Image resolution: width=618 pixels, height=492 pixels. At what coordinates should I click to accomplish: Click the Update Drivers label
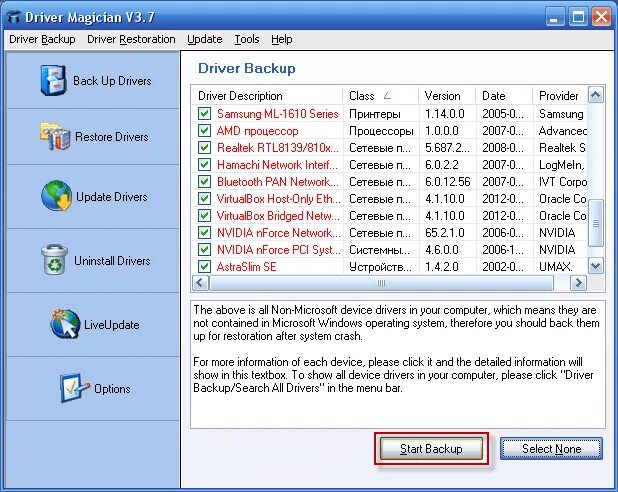tap(112, 197)
